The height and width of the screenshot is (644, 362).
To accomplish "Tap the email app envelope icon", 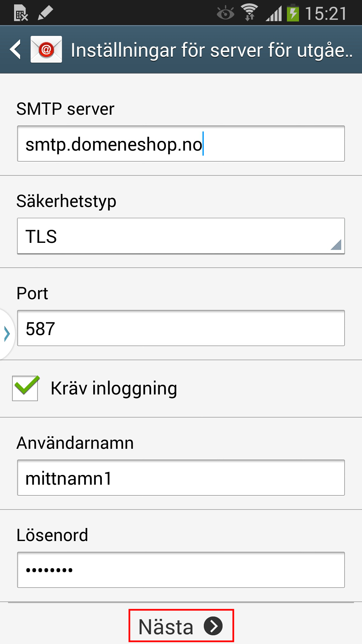I will tap(46, 49).
